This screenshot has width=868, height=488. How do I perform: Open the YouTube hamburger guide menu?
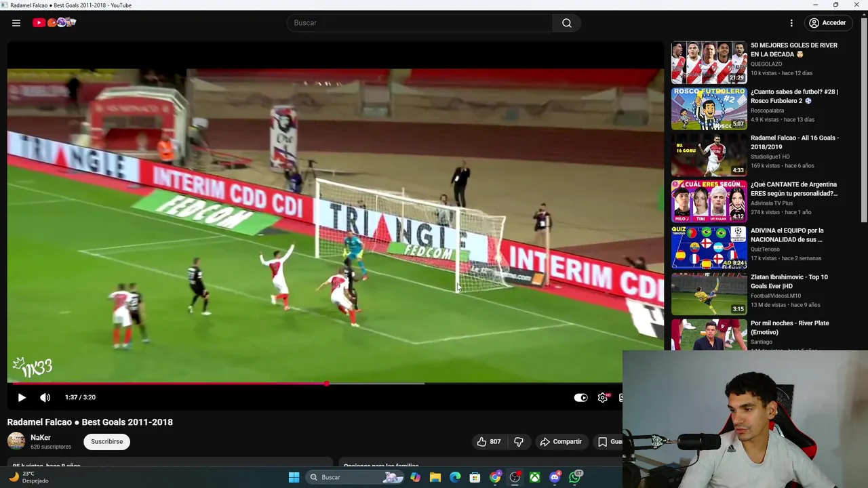16,23
